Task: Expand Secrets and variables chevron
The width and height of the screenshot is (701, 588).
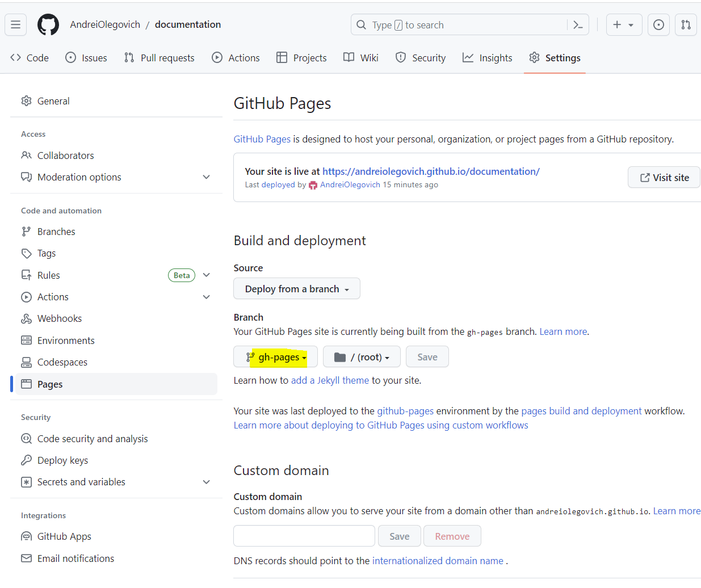Action: [207, 482]
